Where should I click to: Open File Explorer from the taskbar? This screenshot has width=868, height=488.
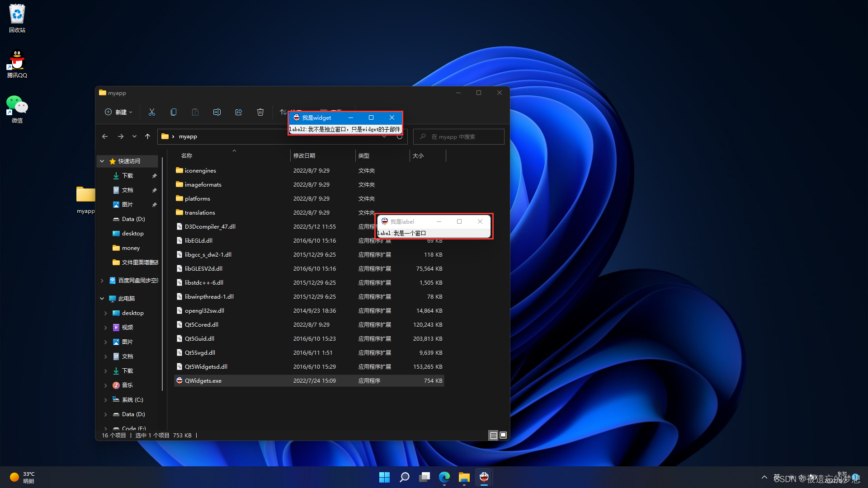pos(464,477)
